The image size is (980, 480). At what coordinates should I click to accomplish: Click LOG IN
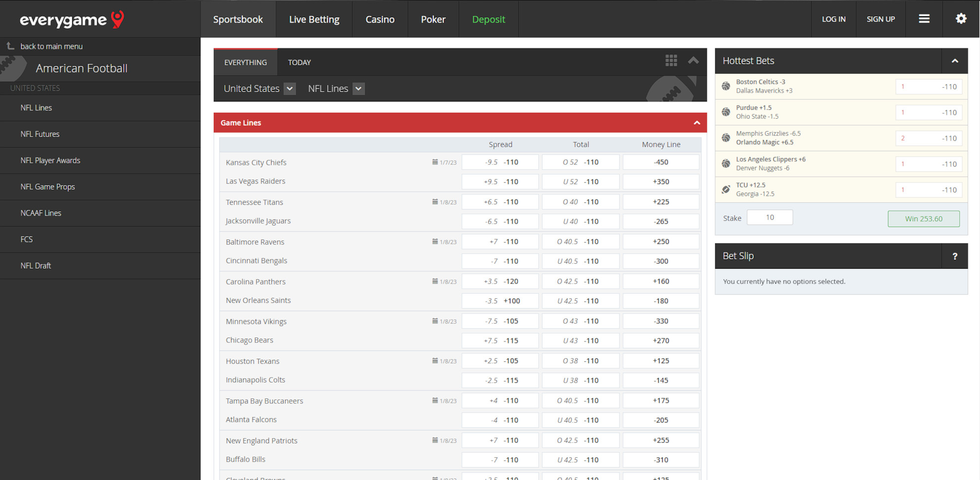click(x=834, y=19)
